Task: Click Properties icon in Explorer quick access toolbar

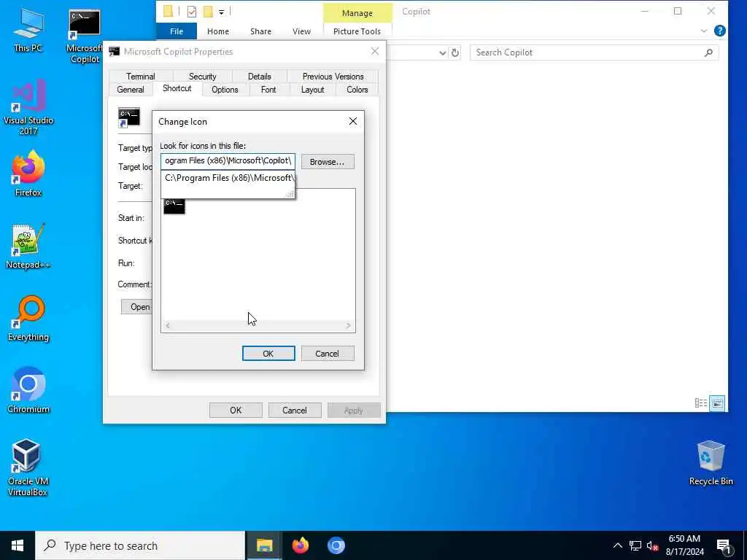Action: (192, 12)
